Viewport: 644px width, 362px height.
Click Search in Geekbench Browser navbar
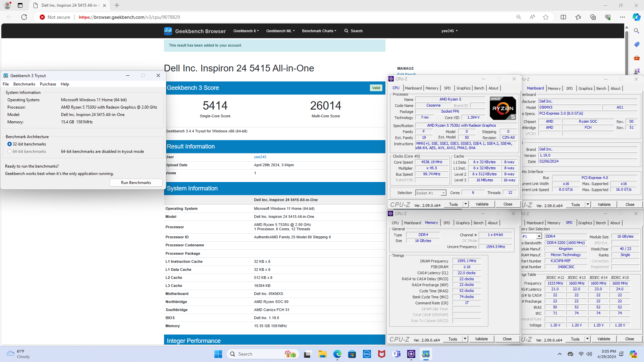pyautogui.click(x=353, y=31)
